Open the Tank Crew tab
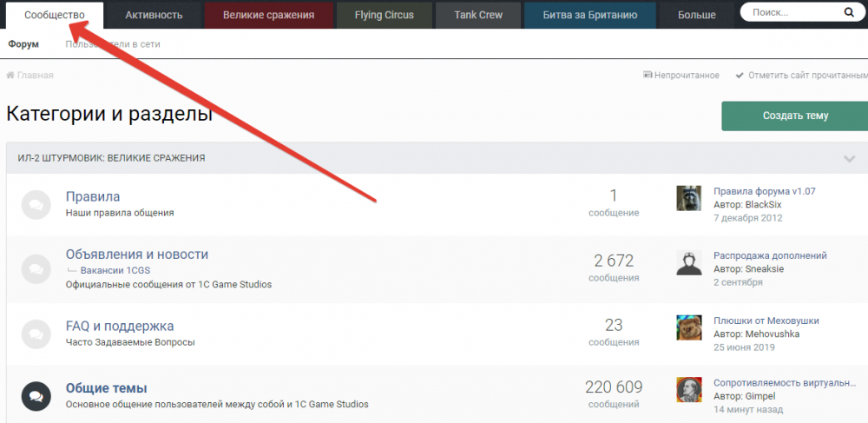 (478, 15)
